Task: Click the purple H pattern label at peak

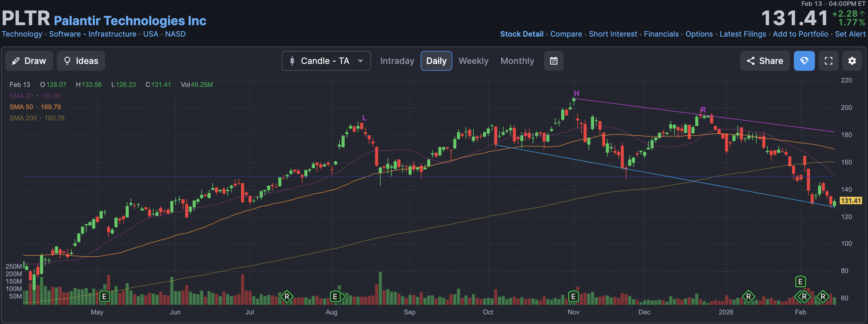Action: tap(576, 93)
